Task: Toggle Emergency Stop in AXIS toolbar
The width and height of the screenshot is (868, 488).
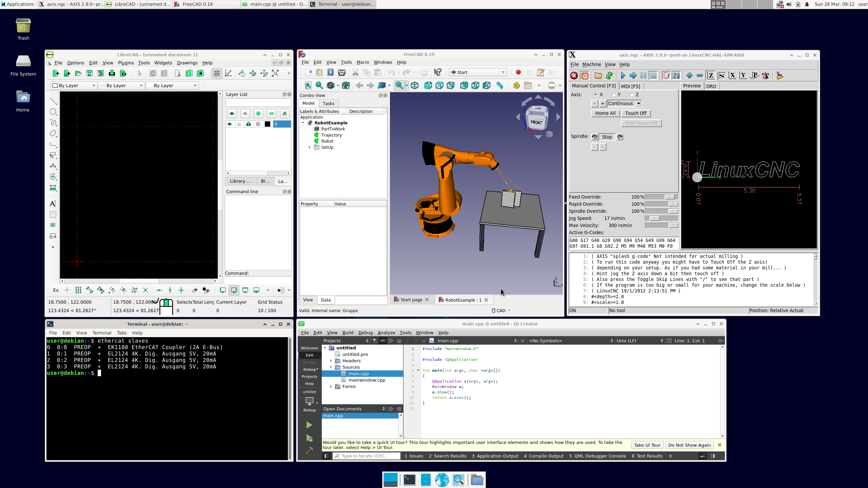Action: (574, 76)
